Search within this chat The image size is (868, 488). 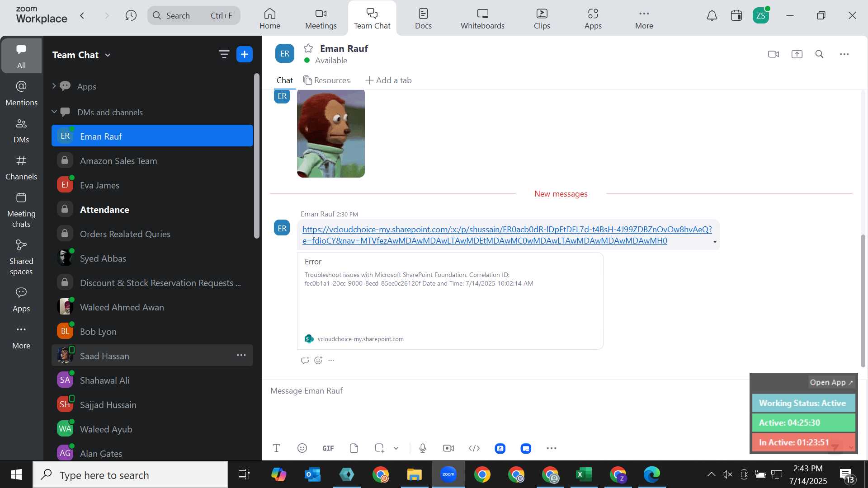pos(819,54)
